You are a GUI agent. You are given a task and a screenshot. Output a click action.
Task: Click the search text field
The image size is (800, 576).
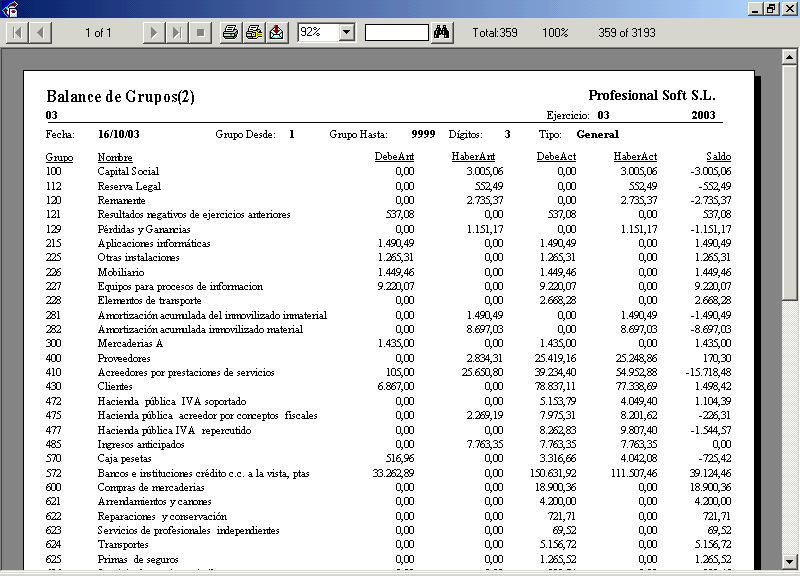tap(396, 33)
